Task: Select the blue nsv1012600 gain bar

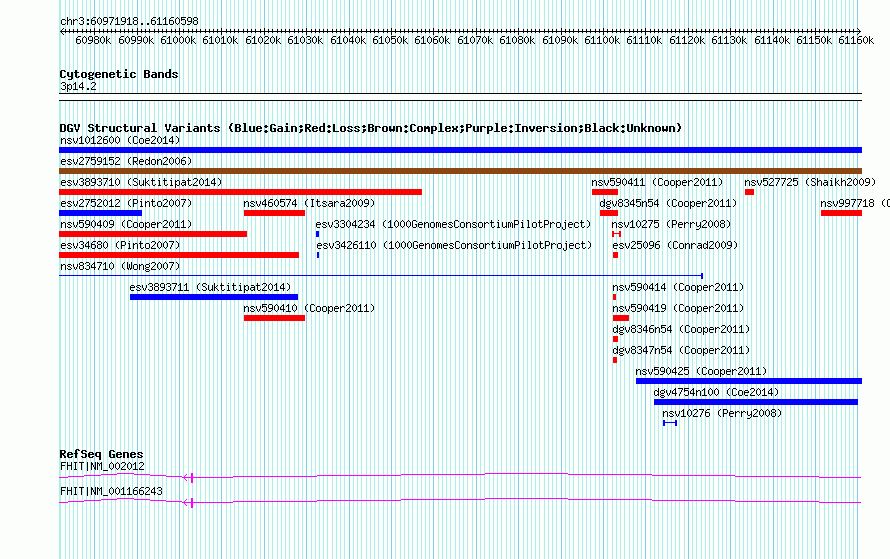Action: [x=460, y=150]
